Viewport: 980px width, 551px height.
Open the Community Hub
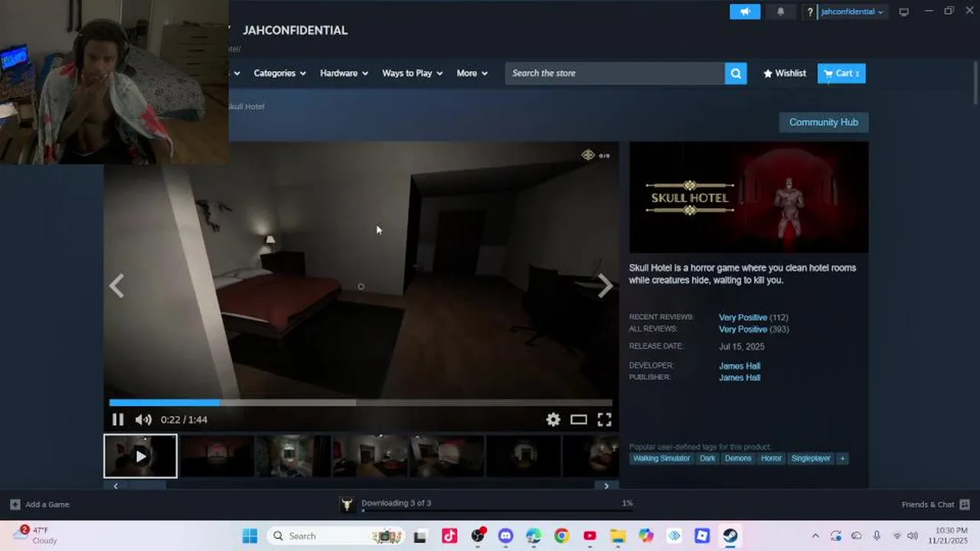pos(824,122)
